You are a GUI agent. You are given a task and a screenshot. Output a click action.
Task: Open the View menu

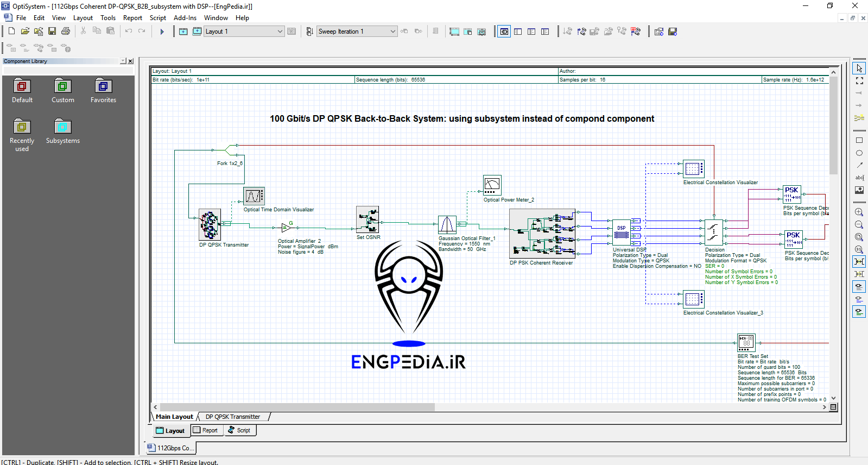tap(59, 18)
